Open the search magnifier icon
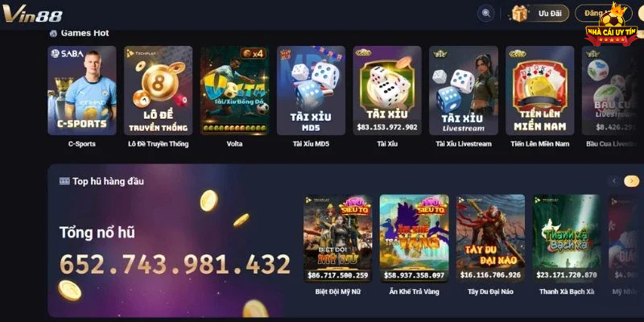 (486, 13)
